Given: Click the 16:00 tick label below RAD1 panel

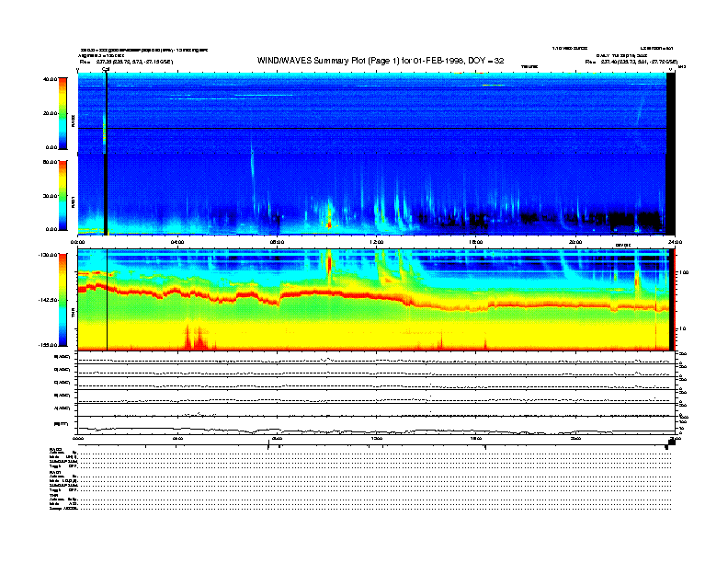Looking at the screenshot, I should click(475, 242).
